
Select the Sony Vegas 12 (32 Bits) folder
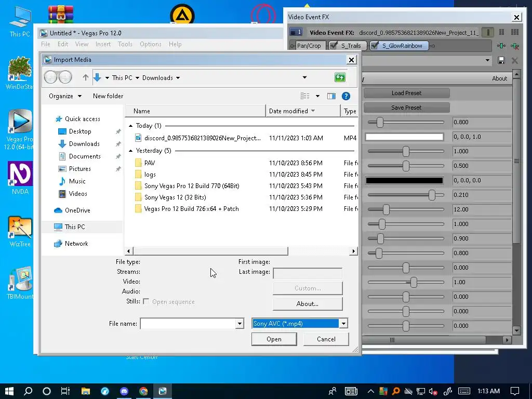pyautogui.click(x=175, y=197)
